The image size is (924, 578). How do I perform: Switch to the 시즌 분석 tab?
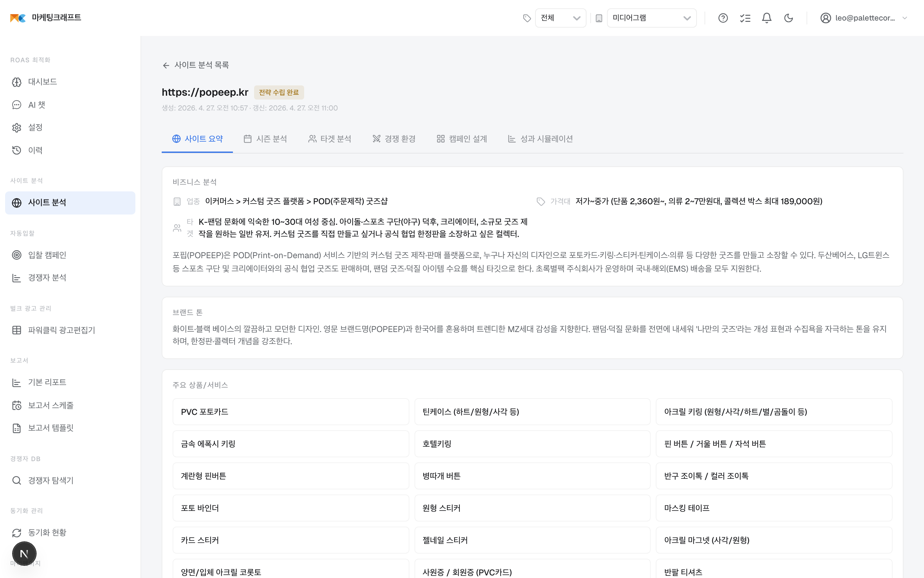click(265, 139)
